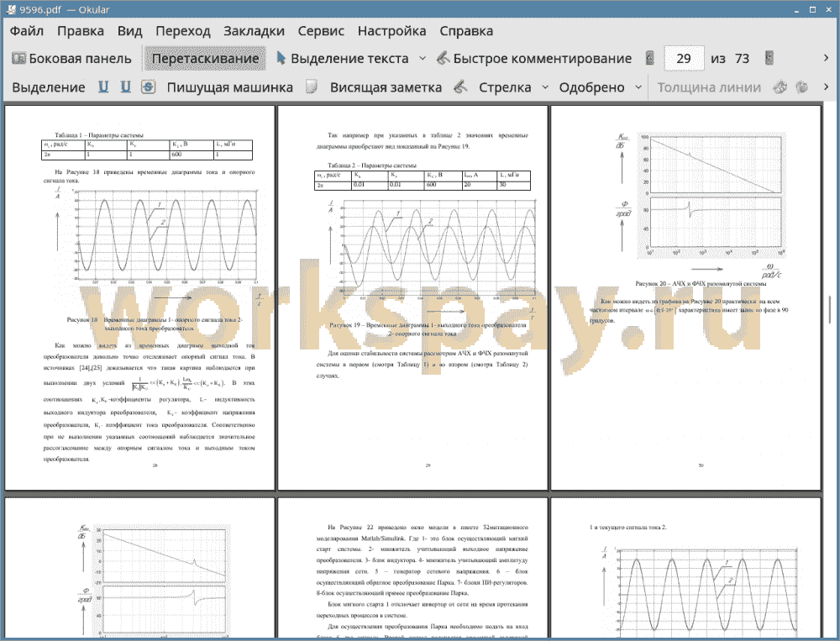Open the Настройка menu
This screenshot has width=840, height=641.
point(391,31)
